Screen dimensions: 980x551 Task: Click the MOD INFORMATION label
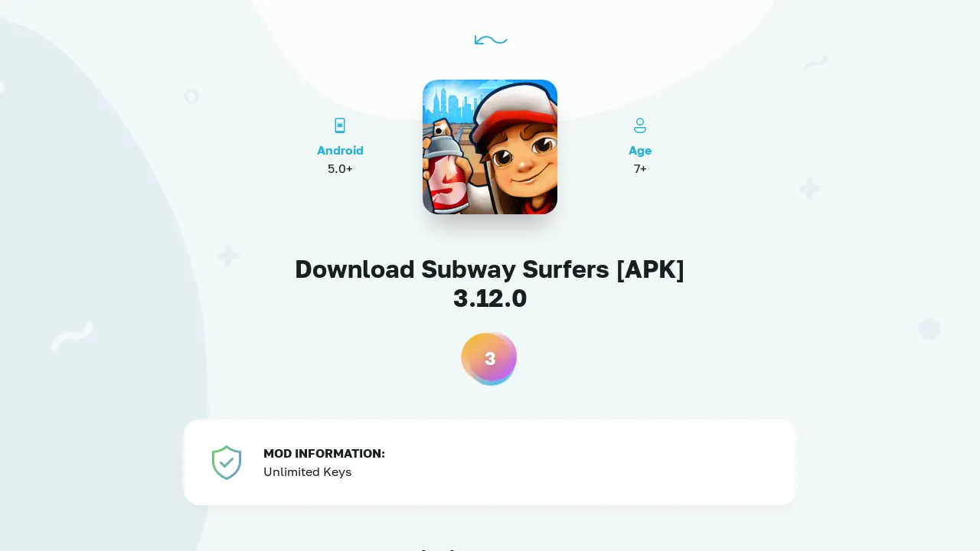coord(324,454)
